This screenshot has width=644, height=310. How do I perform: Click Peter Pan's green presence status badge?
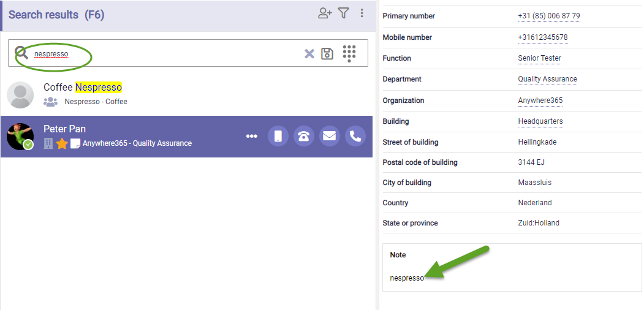28,145
